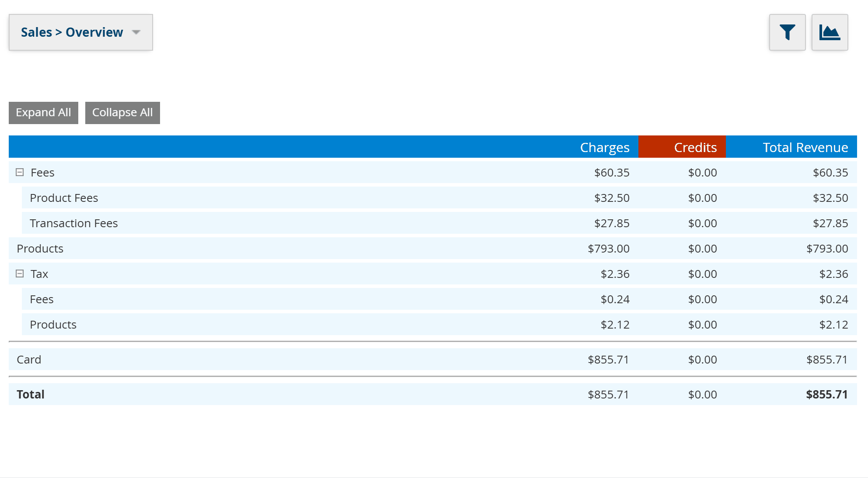Screen dimensions: 868x478
Task: Click the bold Total row label
Action: pyautogui.click(x=31, y=395)
